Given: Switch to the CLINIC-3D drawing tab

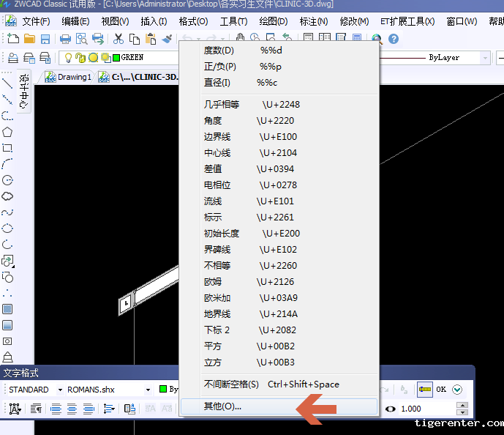Looking at the screenshot, I should click(138, 77).
